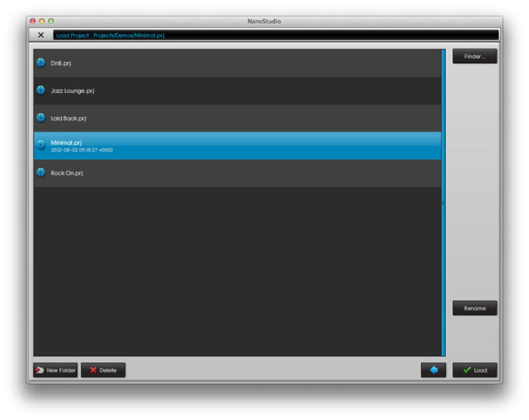Select Rock On.prj in the list
The width and height of the screenshot is (529, 420).
[237, 173]
